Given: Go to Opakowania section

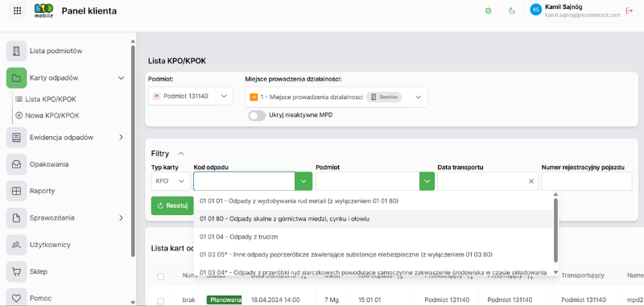Looking at the screenshot, I should click(x=49, y=164).
